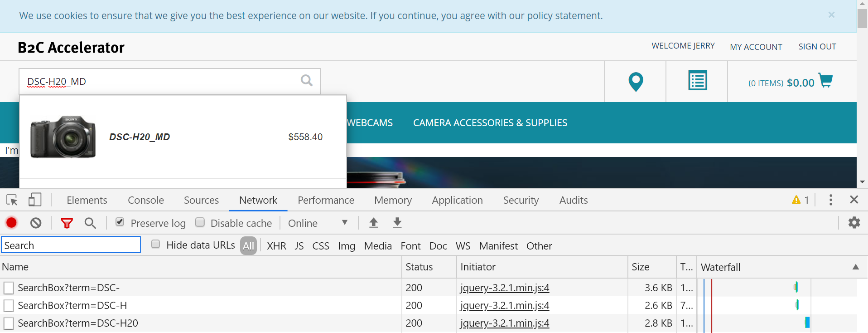Focus the network filter Search field

pyautogui.click(x=71, y=245)
